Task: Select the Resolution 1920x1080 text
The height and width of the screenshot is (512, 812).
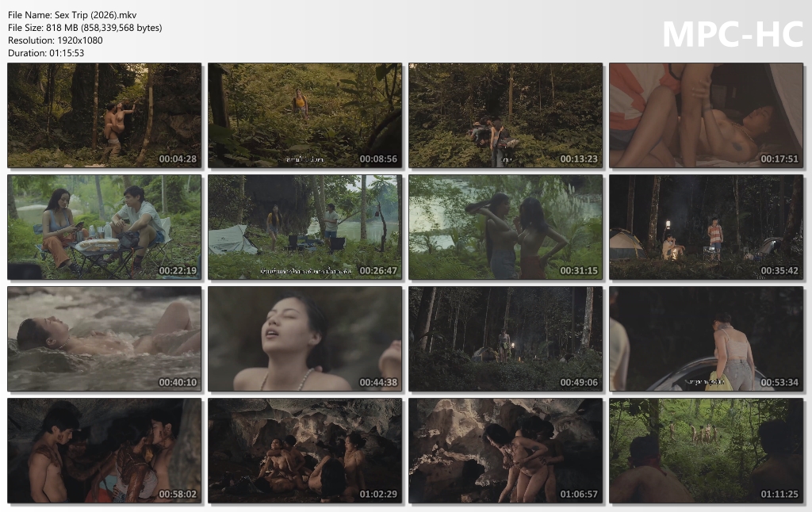Action: click(x=56, y=40)
